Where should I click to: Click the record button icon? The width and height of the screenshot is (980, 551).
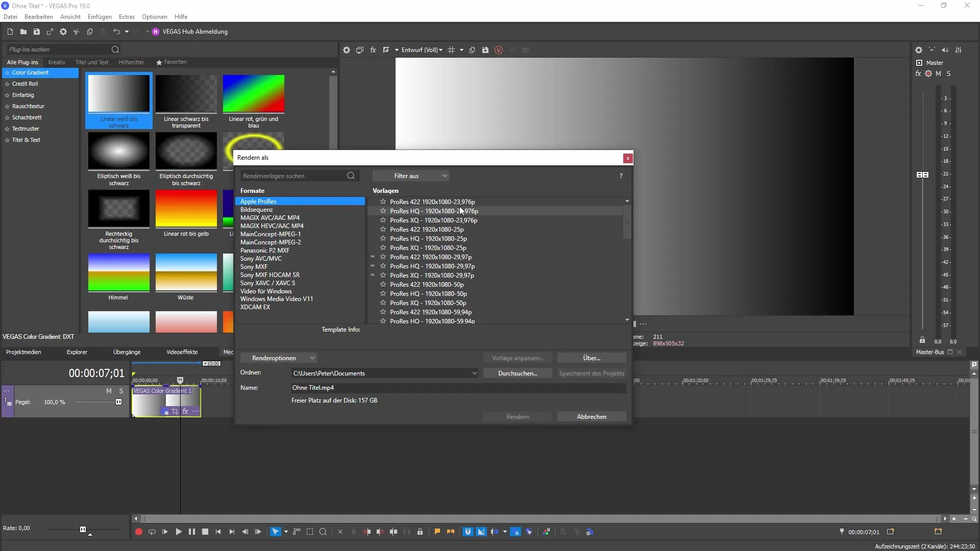point(139,532)
